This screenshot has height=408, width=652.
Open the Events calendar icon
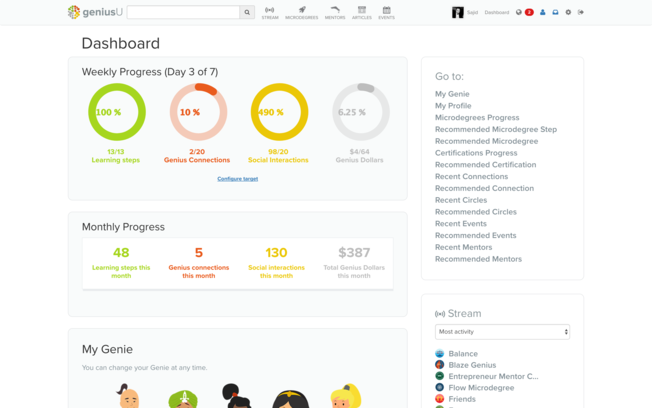pyautogui.click(x=386, y=13)
